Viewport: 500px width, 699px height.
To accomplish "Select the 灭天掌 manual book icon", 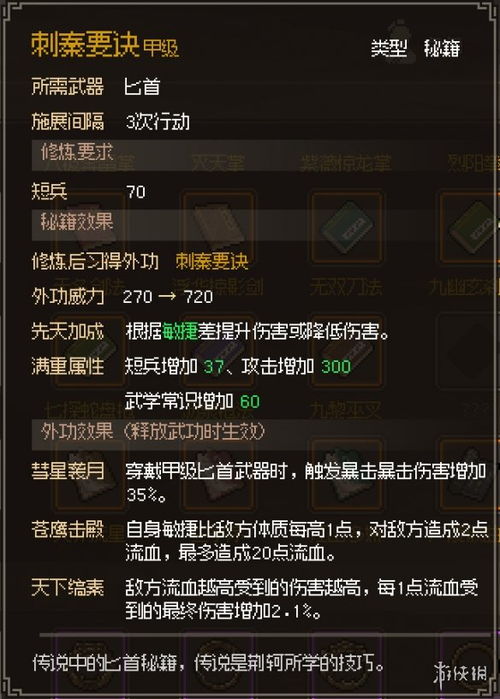I will click(x=219, y=227).
